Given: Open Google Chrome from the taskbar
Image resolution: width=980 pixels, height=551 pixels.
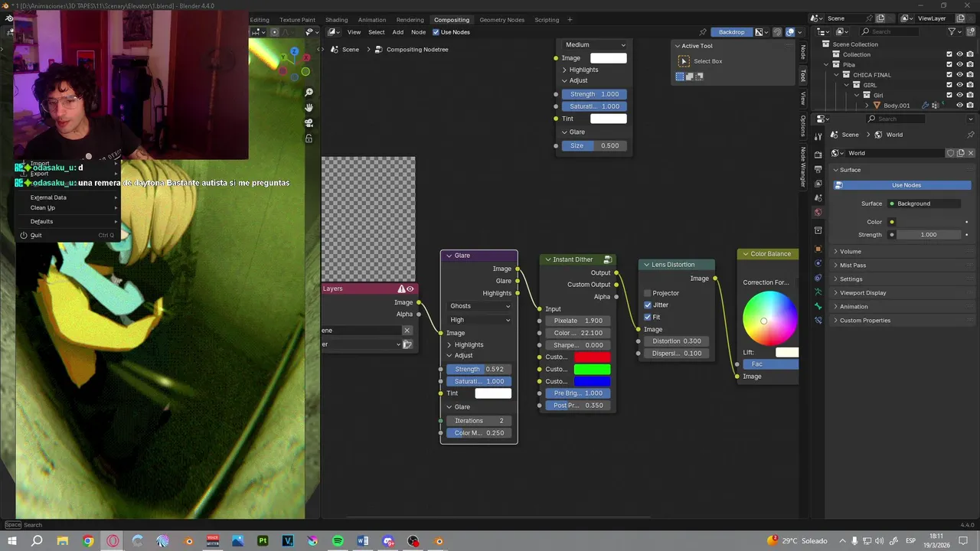Looking at the screenshot, I should pyautogui.click(x=88, y=541).
